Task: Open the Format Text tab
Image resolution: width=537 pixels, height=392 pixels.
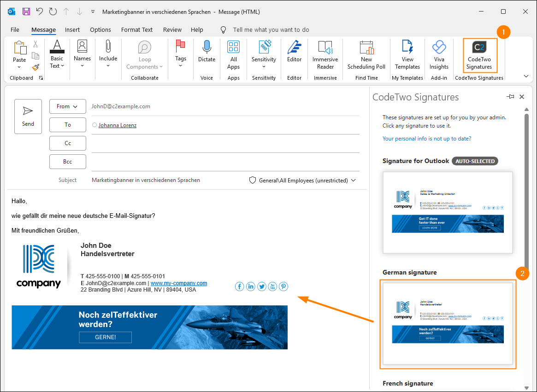Action: pos(136,30)
